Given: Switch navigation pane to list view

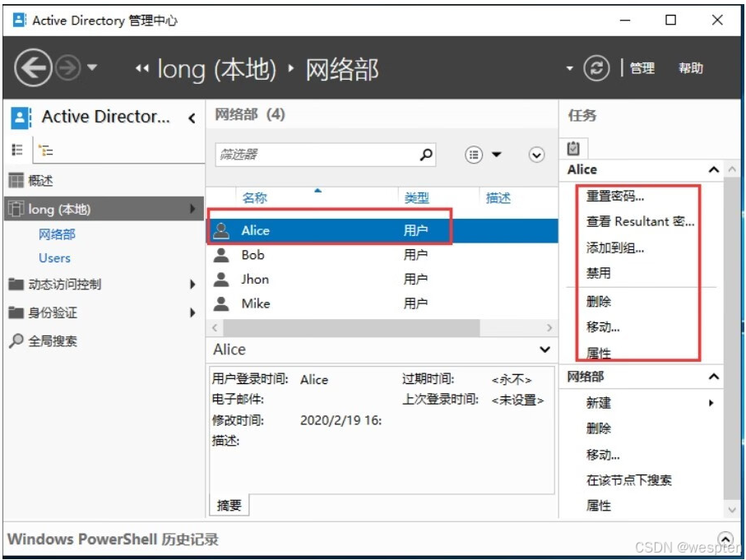Looking at the screenshot, I should tap(17, 150).
